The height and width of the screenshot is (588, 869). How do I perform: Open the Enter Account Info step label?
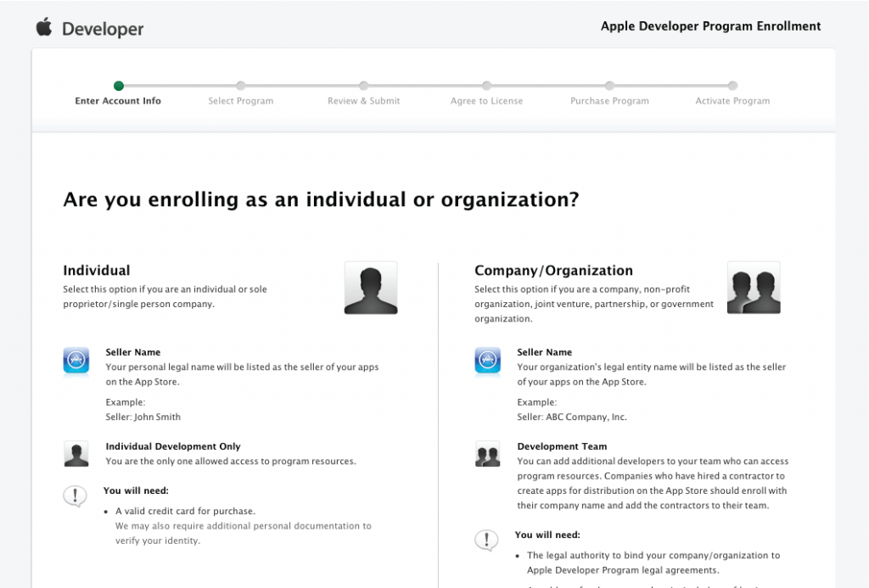click(x=118, y=101)
